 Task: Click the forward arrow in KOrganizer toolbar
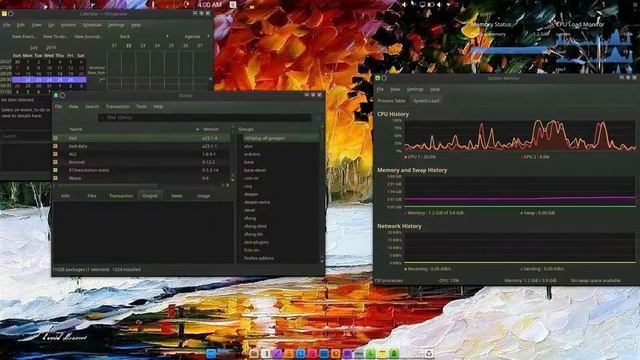[167, 36]
